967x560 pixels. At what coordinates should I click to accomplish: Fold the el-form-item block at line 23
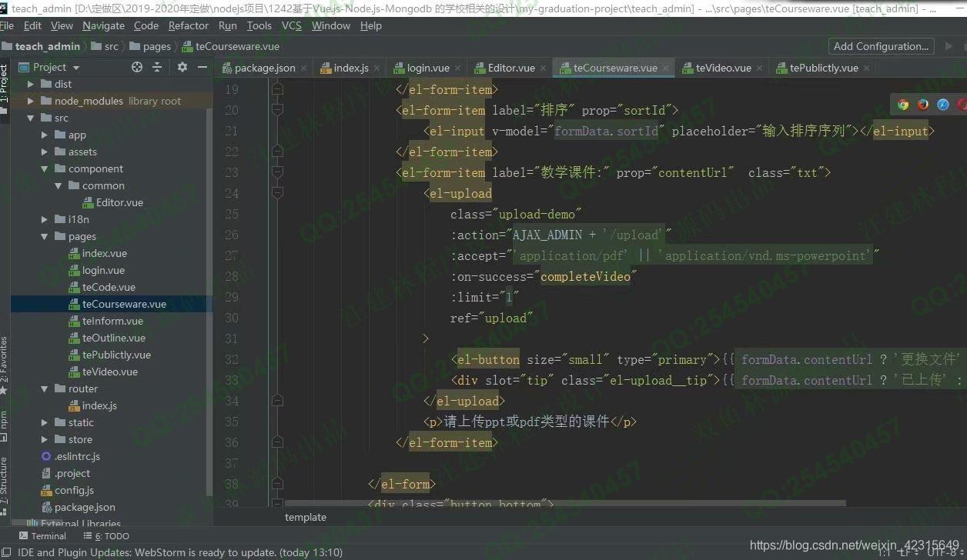(277, 173)
